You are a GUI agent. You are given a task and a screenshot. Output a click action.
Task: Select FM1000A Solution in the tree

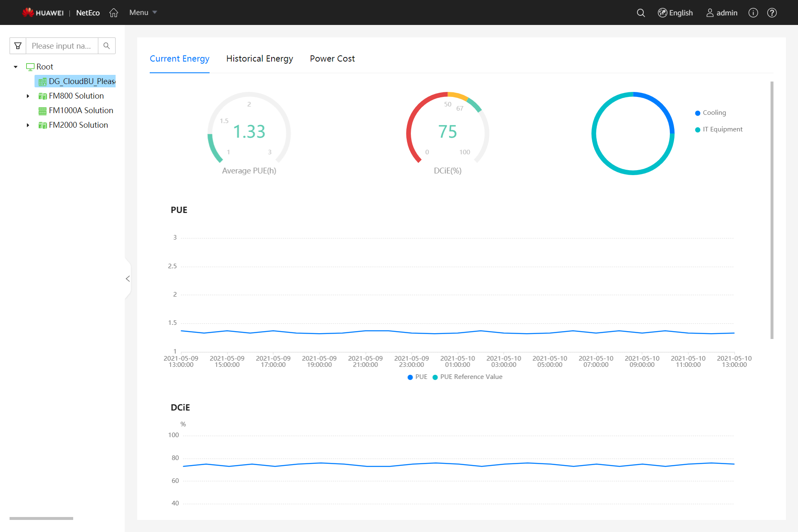click(x=81, y=111)
